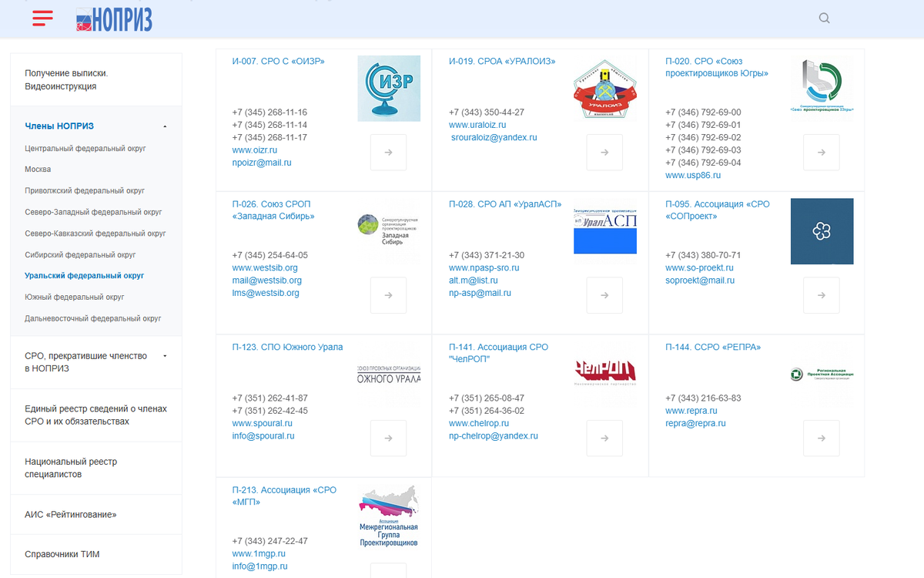Image resolution: width=924 pixels, height=578 pixels.
Task: Email npoizr@mail.ru link
Action: click(x=262, y=163)
